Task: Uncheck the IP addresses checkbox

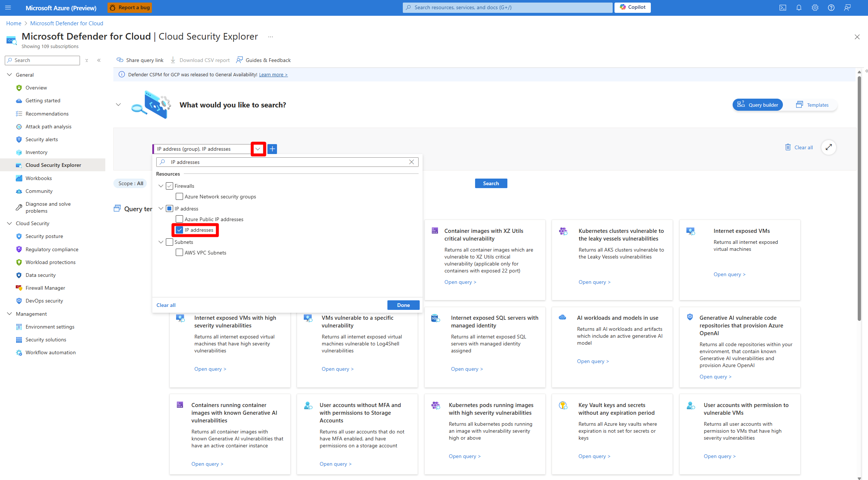Action: [x=179, y=230]
